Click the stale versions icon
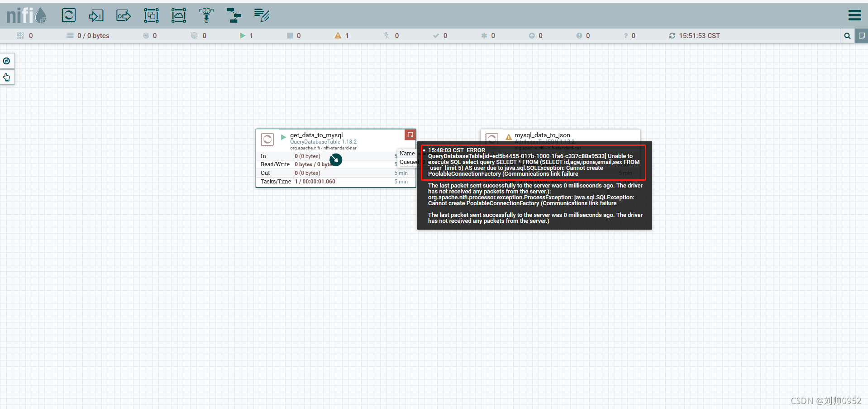This screenshot has height=409, width=868. click(x=532, y=36)
